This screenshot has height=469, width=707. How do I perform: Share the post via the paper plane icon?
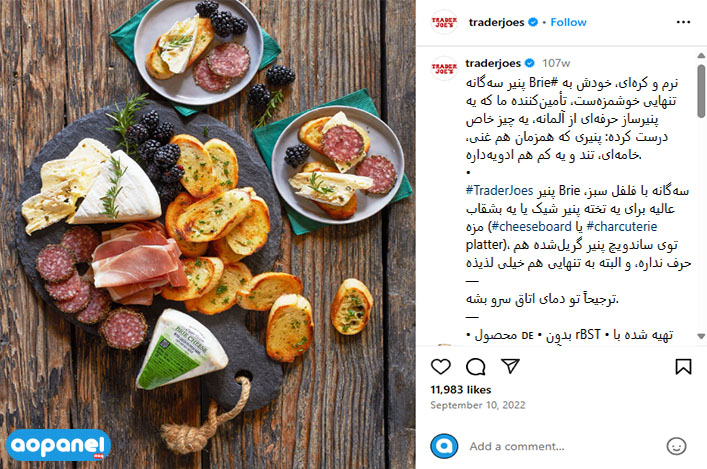pyautogui.click(x=510, y=366)
